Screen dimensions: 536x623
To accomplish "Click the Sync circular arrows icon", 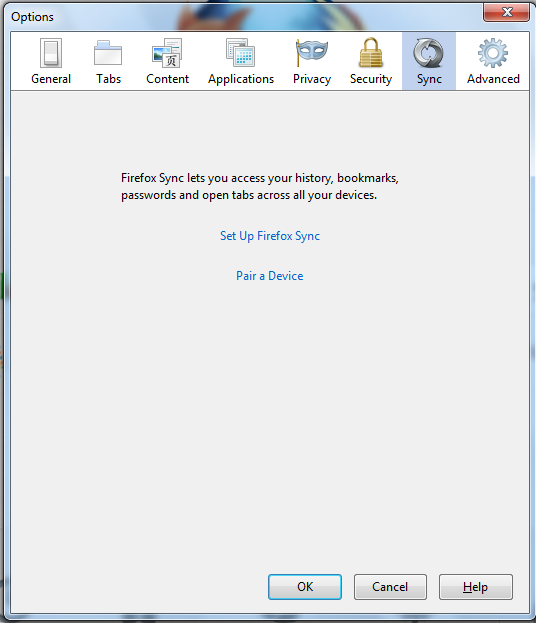I will [x=428, y=53].
